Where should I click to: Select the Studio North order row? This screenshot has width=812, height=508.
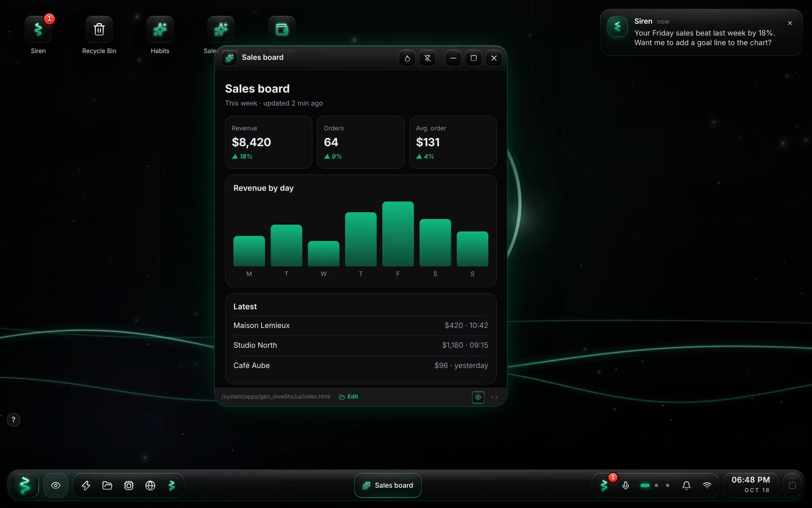point(361,345)
